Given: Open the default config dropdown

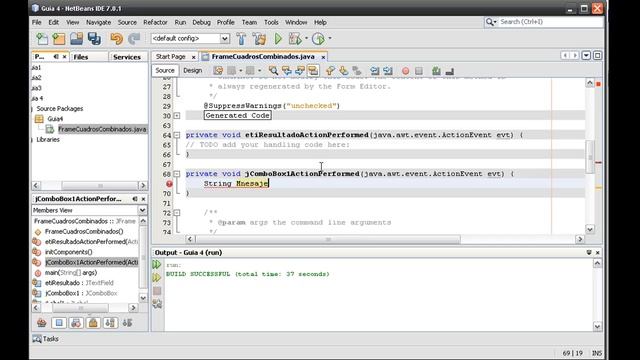Looking at the screenshot, I should click(224, 39).
